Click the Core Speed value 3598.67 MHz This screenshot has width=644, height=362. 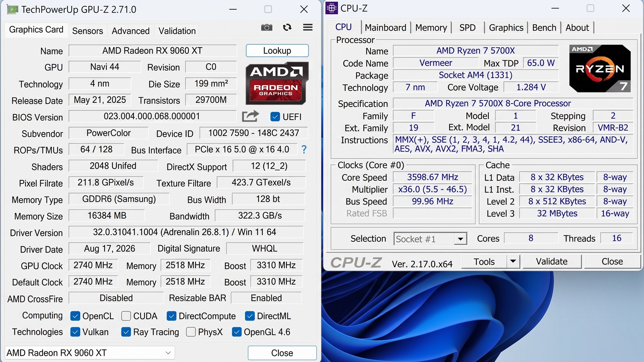tap(432, 177)
